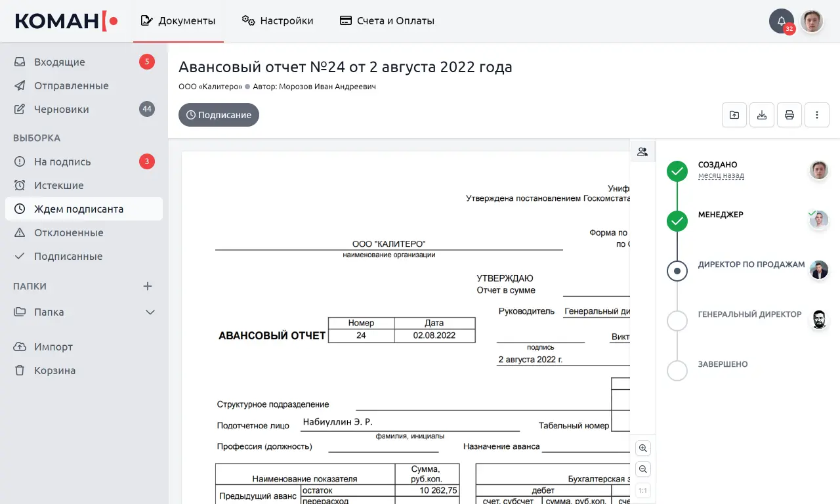840x504 pixels.
Task: Click the ВЫБОРКА section header
Action: [x=37, y=138]
